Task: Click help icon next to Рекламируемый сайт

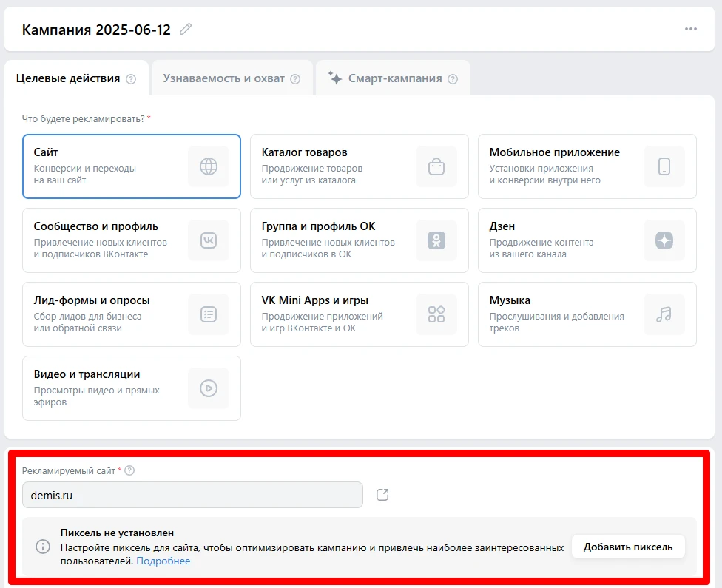Action: [x=130, y=470]
